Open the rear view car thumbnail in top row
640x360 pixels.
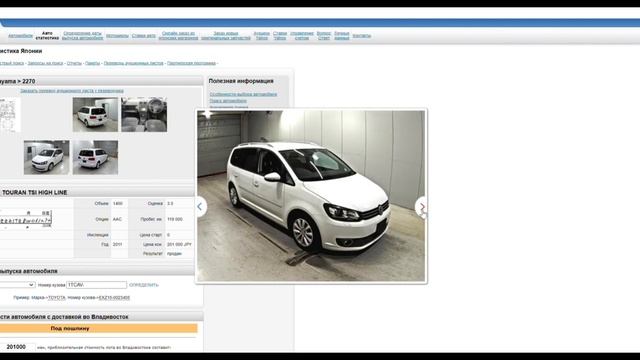click(x=95, y=115)
